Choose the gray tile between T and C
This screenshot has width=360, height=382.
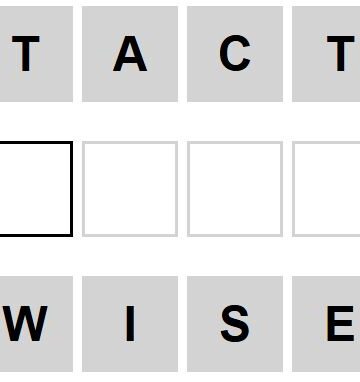[x=130, y=54]
